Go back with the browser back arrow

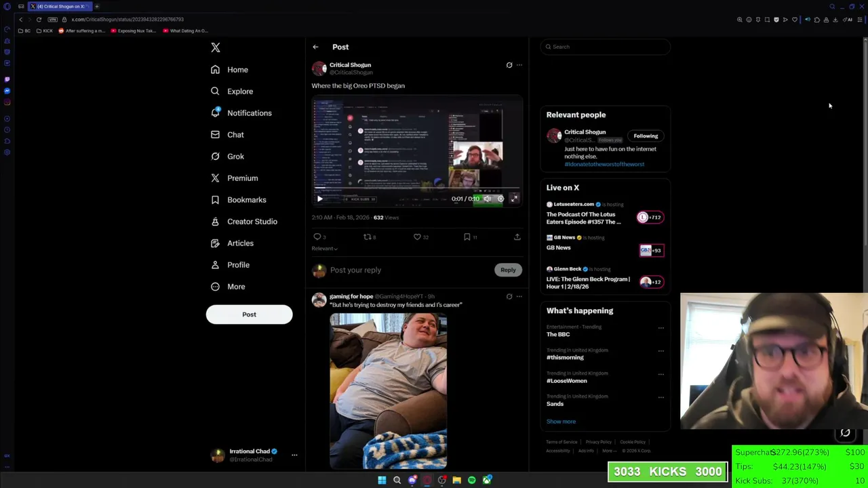pos(20,20)
